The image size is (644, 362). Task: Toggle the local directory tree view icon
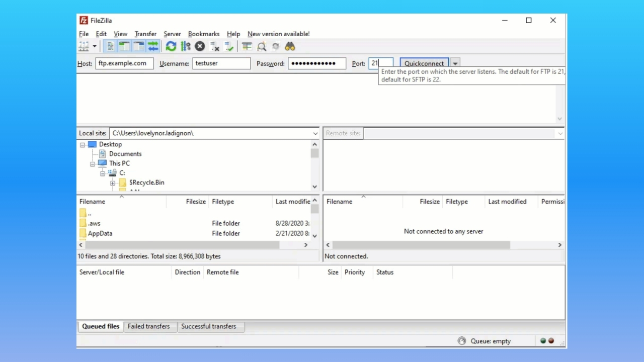point(124,46)
